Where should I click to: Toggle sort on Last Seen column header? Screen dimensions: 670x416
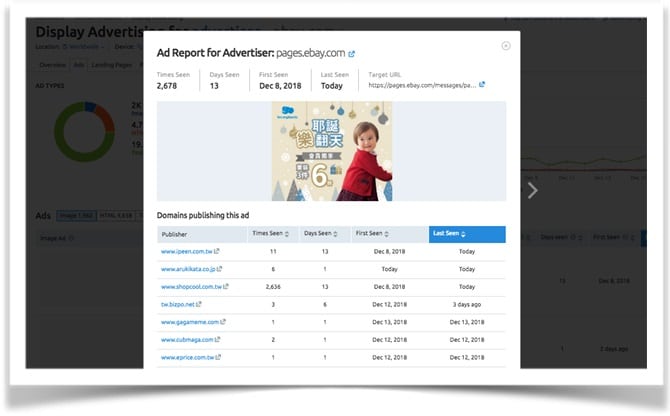point(467,234)
